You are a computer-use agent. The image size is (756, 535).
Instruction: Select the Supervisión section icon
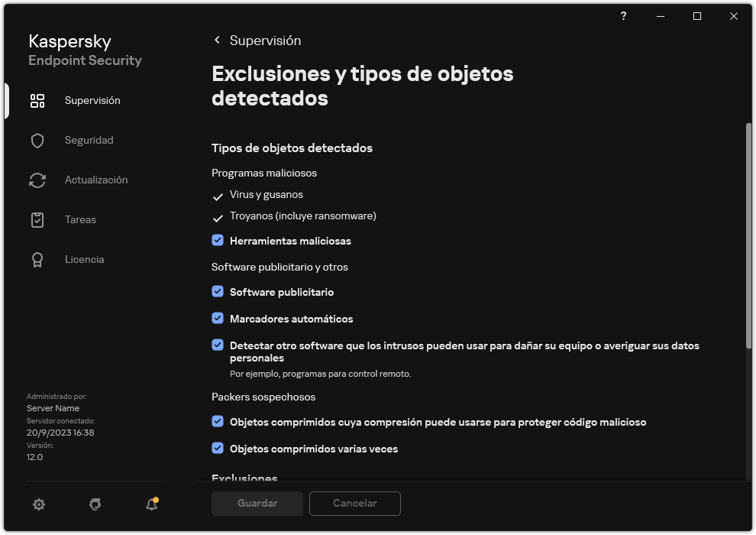tap(37, 100)
